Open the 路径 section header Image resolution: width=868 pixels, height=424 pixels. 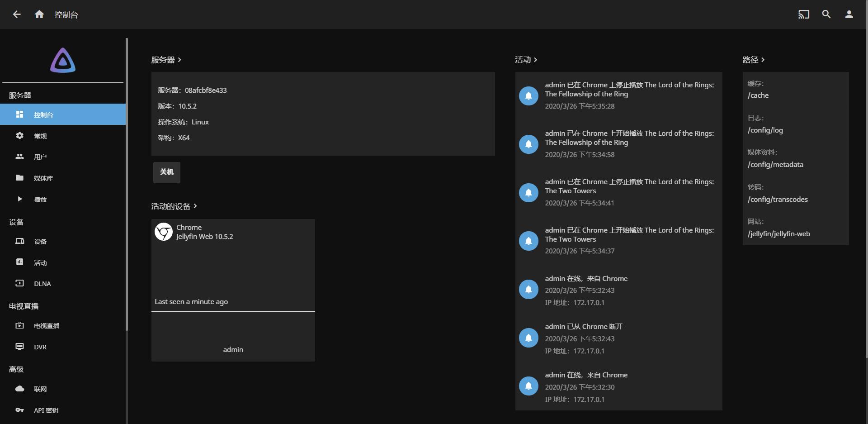pyautogui.click(x=753, y=60)
